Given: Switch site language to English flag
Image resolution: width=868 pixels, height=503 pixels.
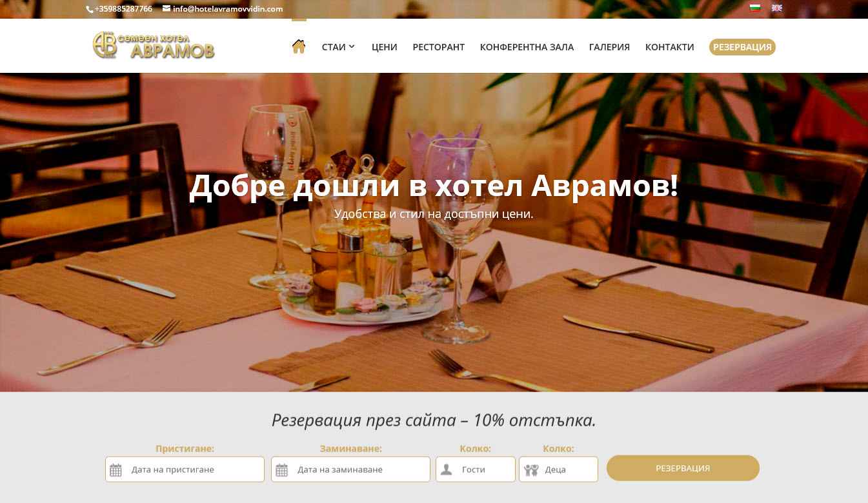Looking at the screenshot, I should coord(777,8).
